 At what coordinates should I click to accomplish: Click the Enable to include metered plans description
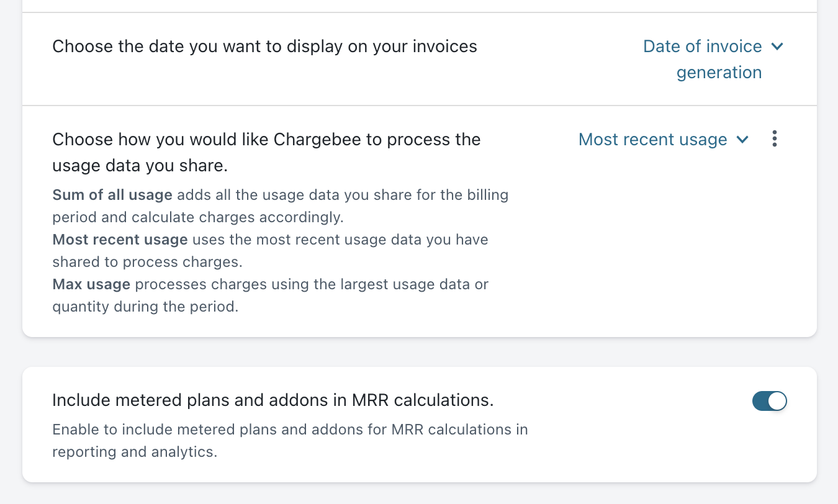(290, 430)
